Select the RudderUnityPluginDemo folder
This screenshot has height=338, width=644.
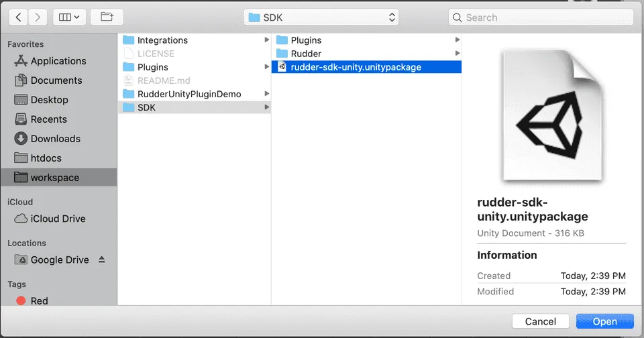coord(189,94)
